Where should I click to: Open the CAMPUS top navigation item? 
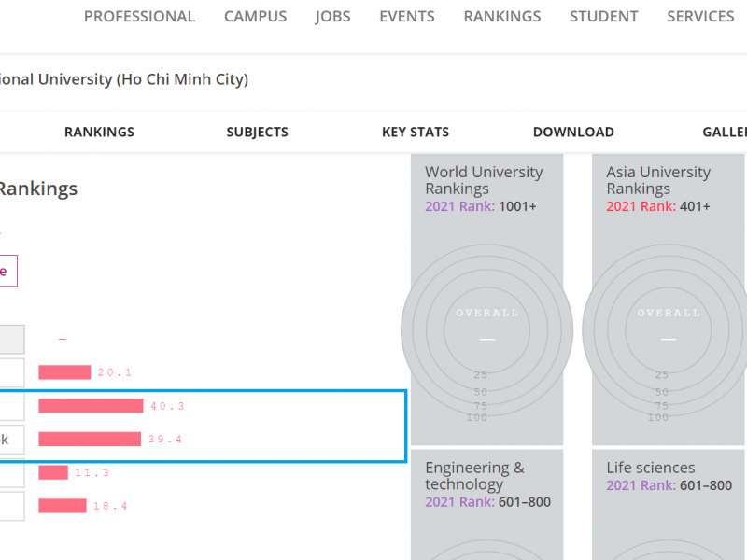[255, 17]
